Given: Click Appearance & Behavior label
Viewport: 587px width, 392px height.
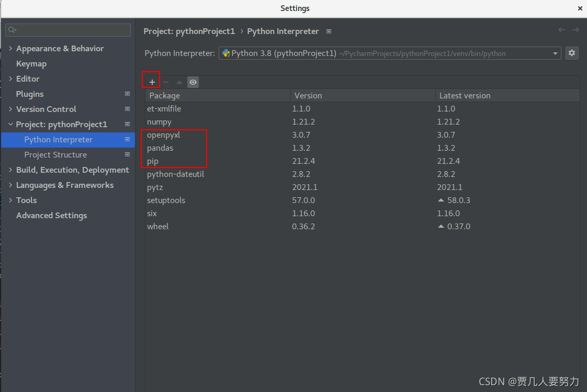Looking at the screenshot, I should pos(60,48).
